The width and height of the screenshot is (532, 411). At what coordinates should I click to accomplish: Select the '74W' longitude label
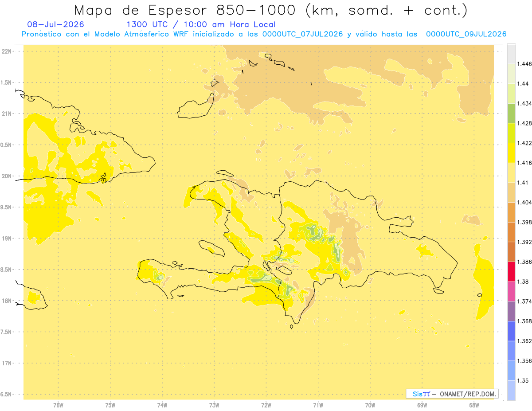(162, 405)
